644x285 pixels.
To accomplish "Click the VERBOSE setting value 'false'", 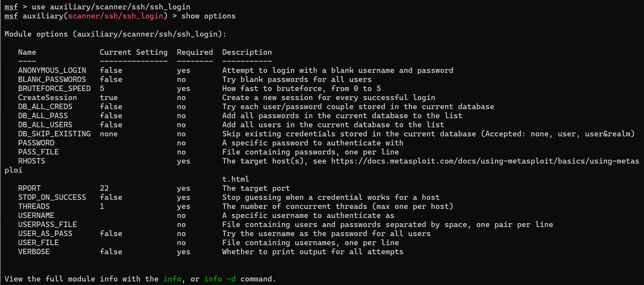I will 111,252.
